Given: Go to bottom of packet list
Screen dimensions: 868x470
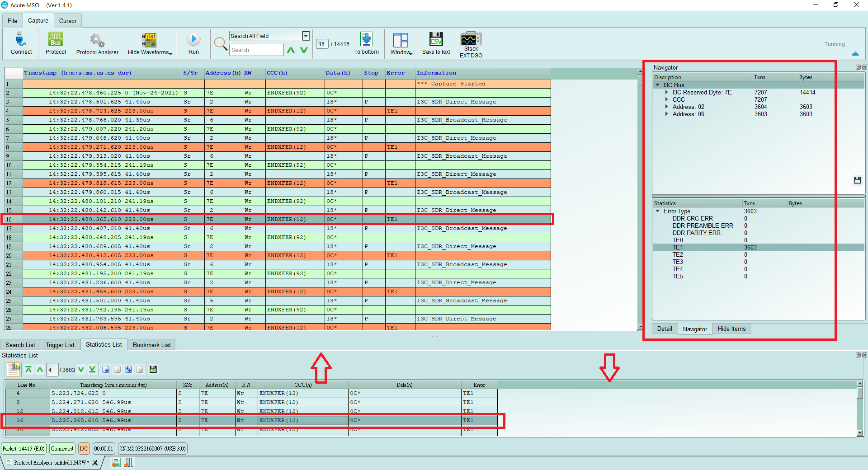Looking at the screenshot, I should click(367, 43).
